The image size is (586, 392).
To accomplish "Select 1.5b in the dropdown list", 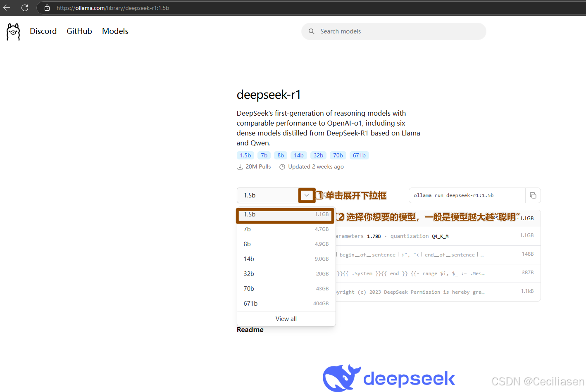I will [x=286, y=214].
